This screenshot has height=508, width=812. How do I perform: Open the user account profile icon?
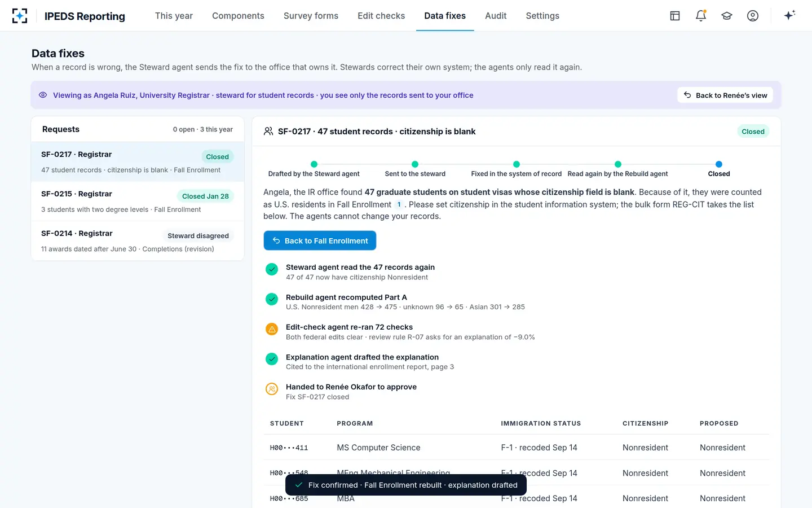753,16
